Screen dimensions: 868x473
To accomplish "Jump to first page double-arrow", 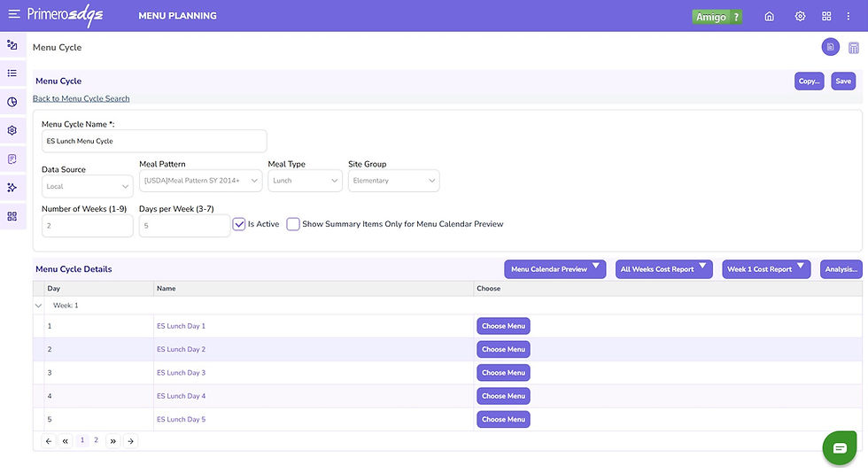I will tap(66, 441).
